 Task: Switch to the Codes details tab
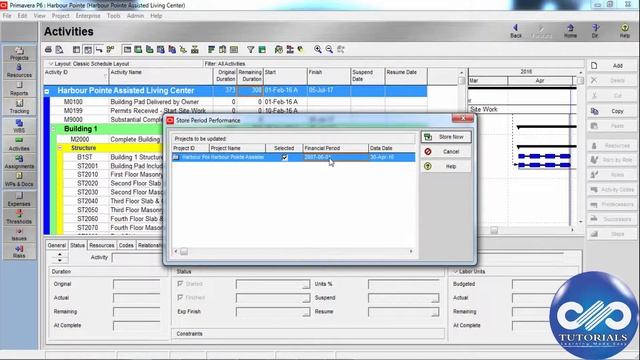[126, 245]
